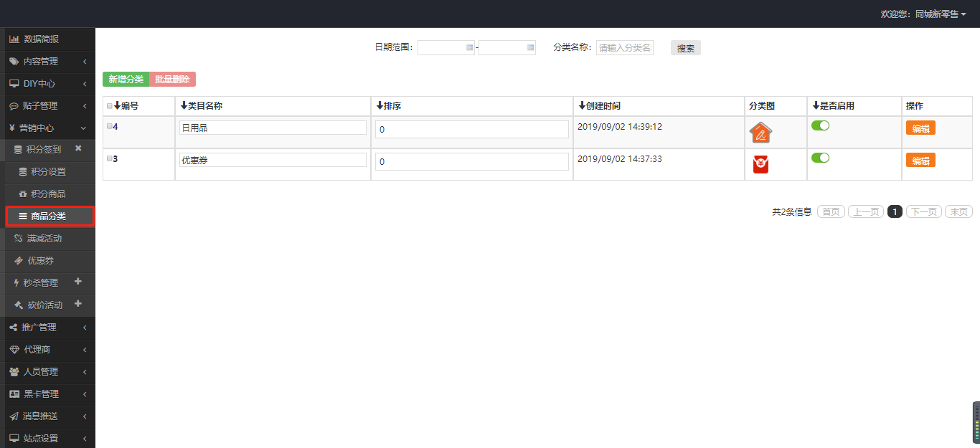Click the paper plane icon beside 消息推送
Image resolution: width=980 pixels, height=448 pixels.
coord(14,416)
